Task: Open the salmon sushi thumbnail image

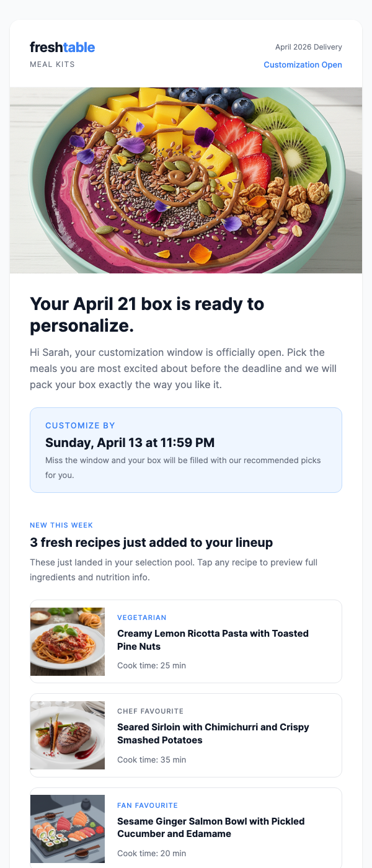Action: coord(68,828)
